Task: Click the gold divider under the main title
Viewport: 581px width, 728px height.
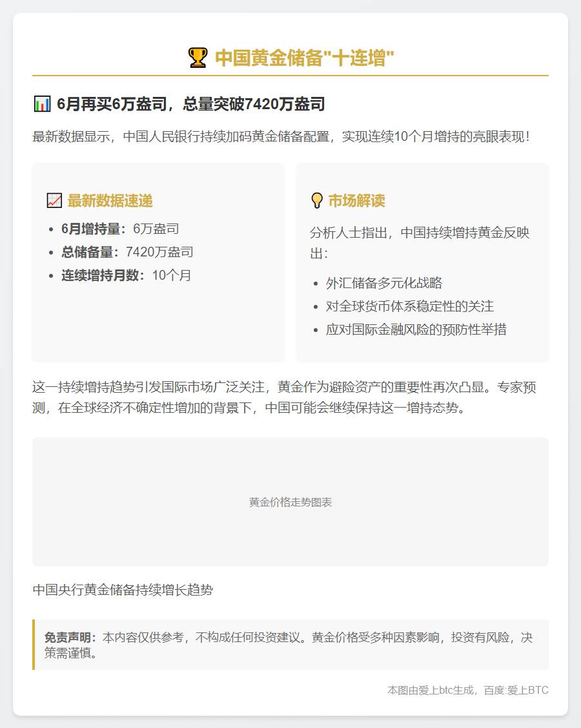Action: [x=290, y=78]
